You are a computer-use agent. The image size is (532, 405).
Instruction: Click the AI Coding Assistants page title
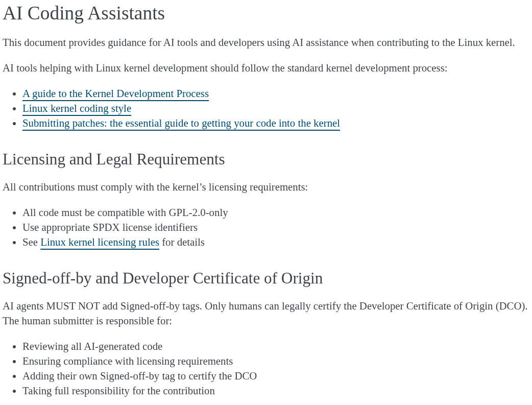84,13
